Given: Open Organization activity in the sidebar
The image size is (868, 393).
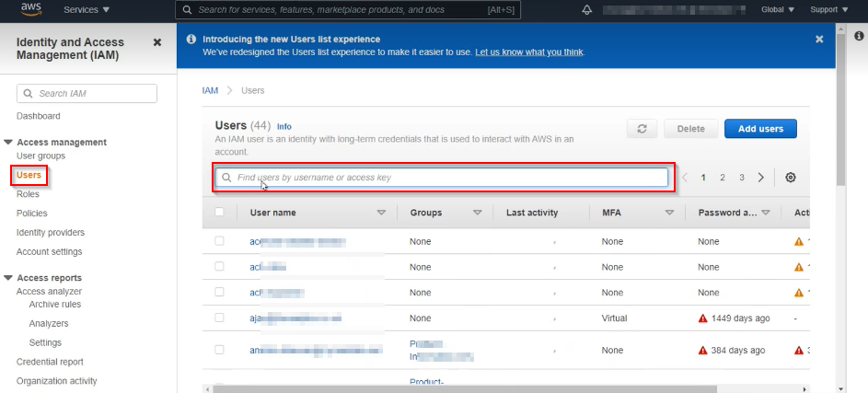Looking at the screenshot, I should tap(56, 381).
